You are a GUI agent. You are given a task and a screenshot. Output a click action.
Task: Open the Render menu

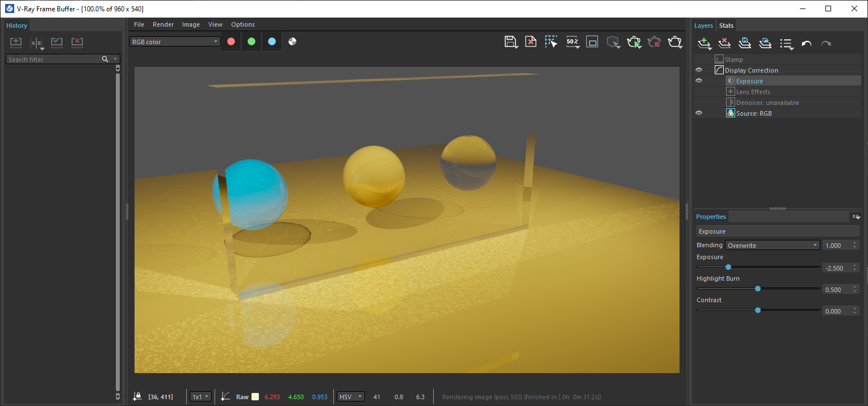click(163, 24)
